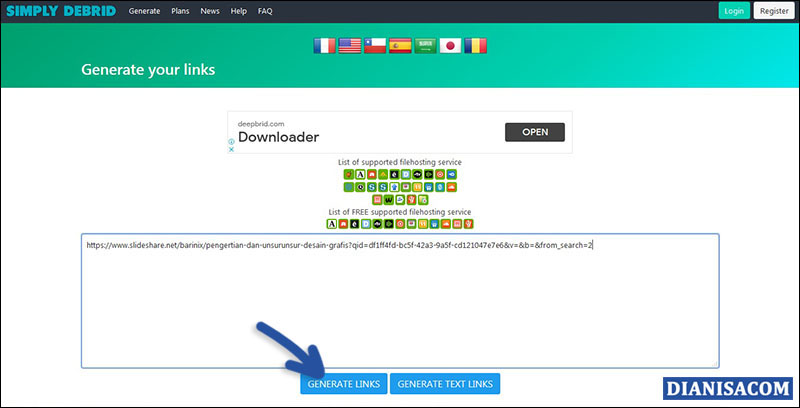Select the Japanese flag language
Image resolution: width=800 pixels, height=408 pixels.
[450, 45]
